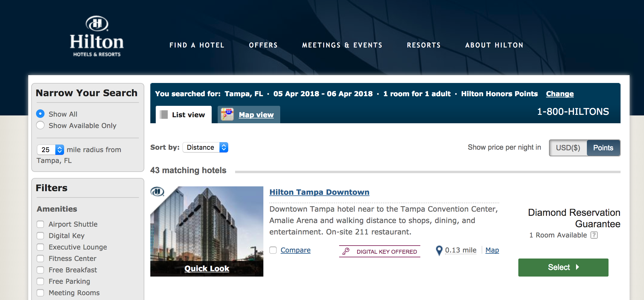
Task: Open the Map link beside 0.13 mile
Action: (x=492, y=250)
